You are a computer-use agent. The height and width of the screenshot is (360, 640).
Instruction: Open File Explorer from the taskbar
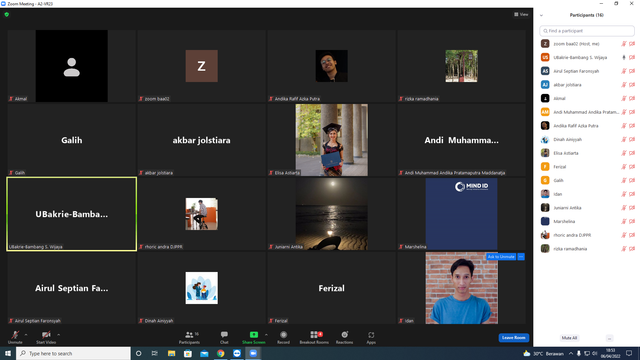click(171, 353)
